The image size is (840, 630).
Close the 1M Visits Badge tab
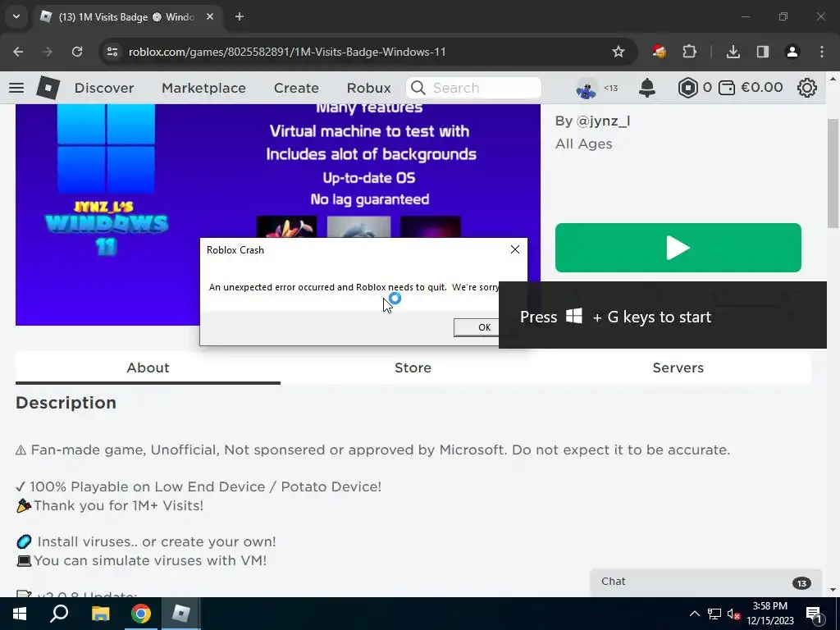click(210, 16)
